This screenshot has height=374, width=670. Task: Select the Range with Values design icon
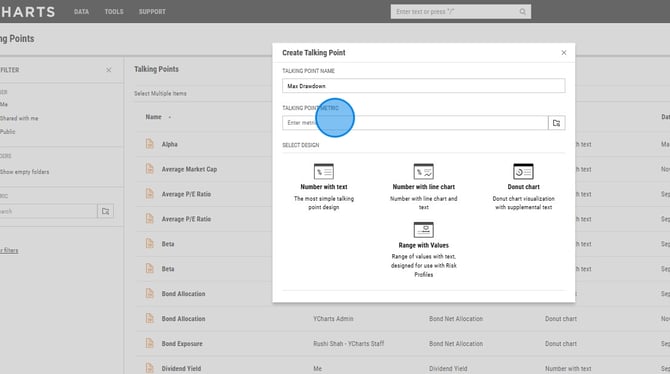[423, 230]
